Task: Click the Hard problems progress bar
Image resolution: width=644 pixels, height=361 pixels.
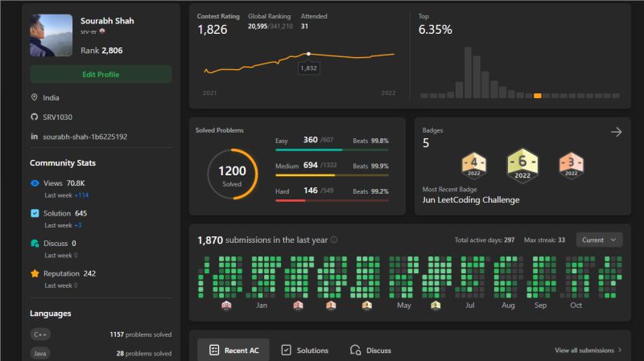Action: click(332, 201)
